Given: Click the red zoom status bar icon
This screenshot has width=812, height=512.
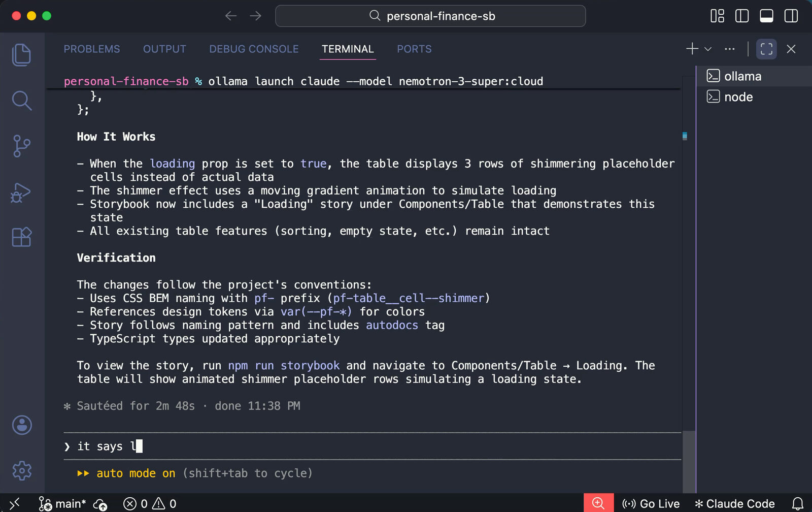Looking at the screenshot, I should 598,503.
